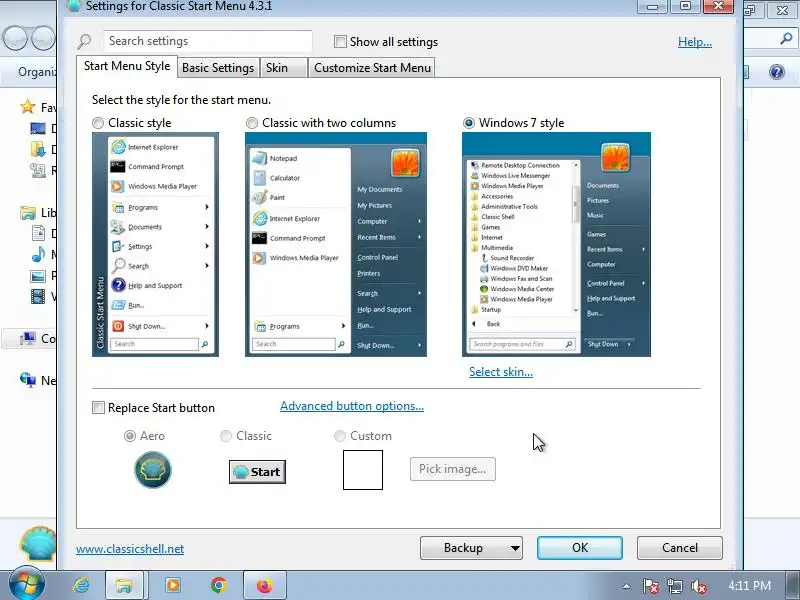The image size is (800, 600).
Task: Click the Pictures library icon in Explorer
Action: pyautogui.click(x=38, y=276)
